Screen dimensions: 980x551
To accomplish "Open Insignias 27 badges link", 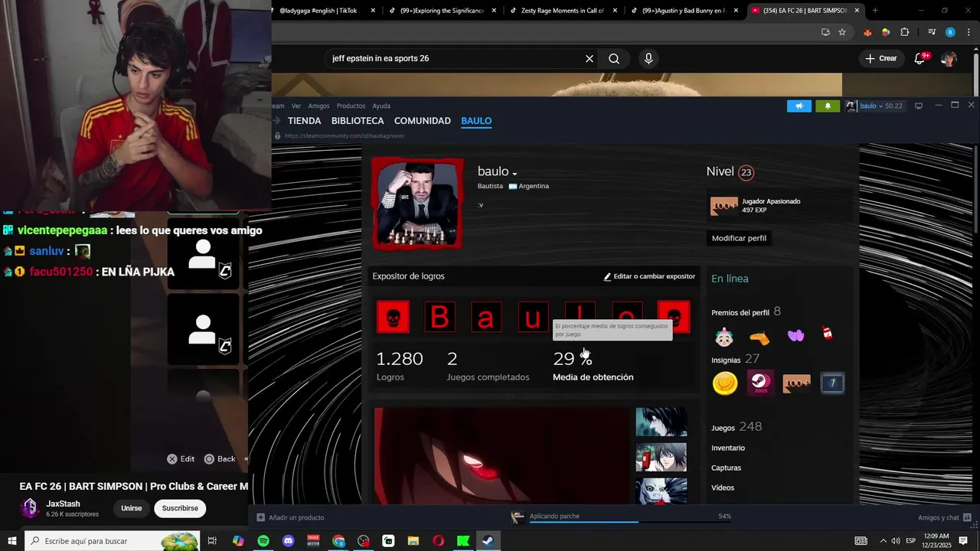I will [735, 359].
